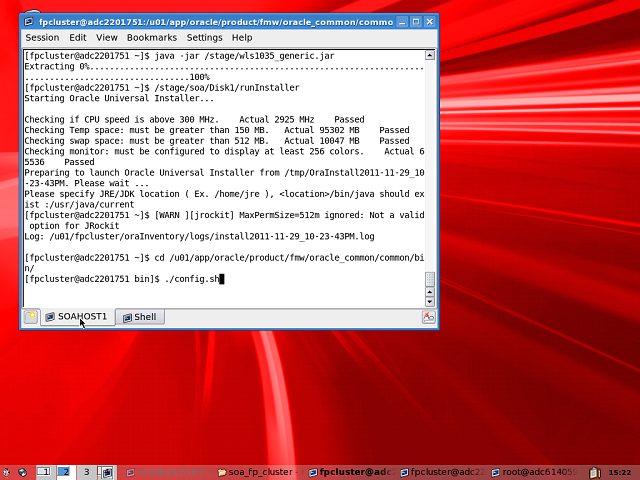Open the Edit menu
The height and width of the screenshot is (480, 640).
(78, 38)
